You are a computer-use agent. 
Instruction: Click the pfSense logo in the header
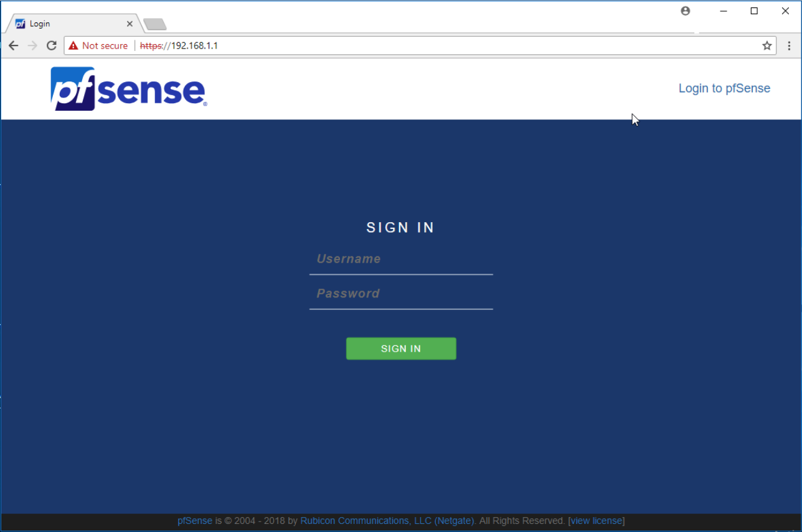[128, 88]
